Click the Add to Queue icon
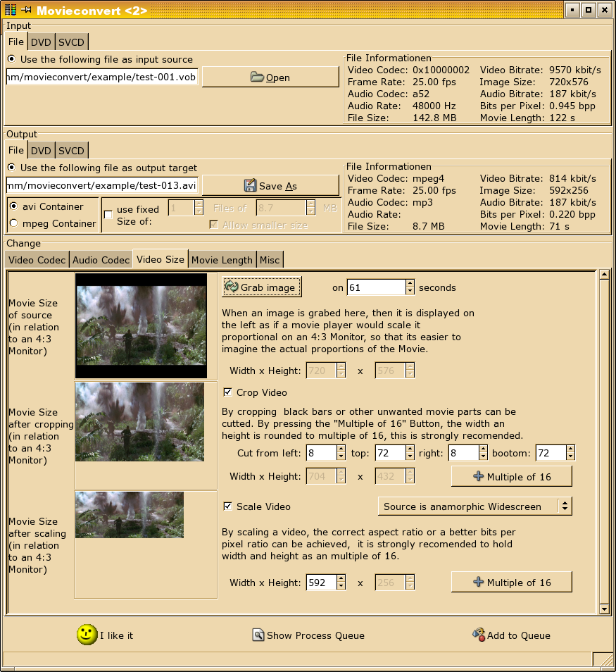The width and height of the screenshot is (616, 672). click(479, 635)
